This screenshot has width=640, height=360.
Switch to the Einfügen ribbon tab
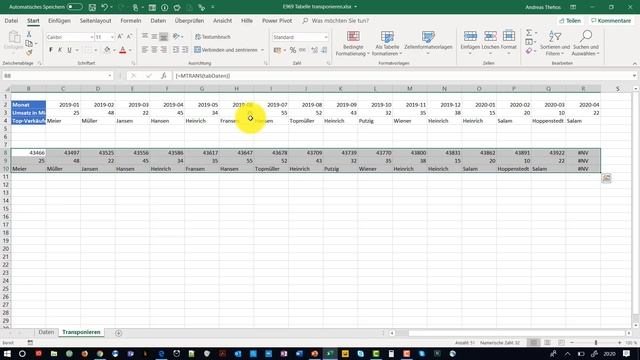(59, 20)
